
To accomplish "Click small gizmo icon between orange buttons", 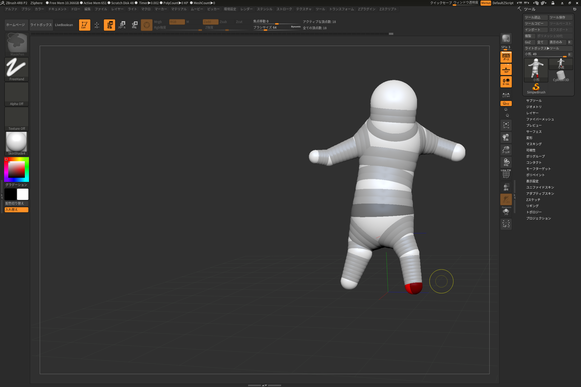I will (97, 25).
